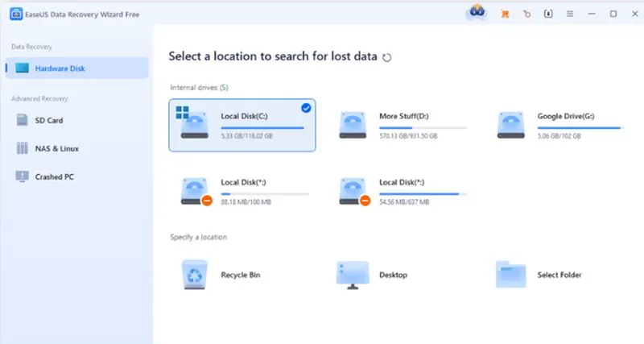This screenshot has width=644, height=344.
Task: Click the Specify a location heading
Action: click(198, 237)
